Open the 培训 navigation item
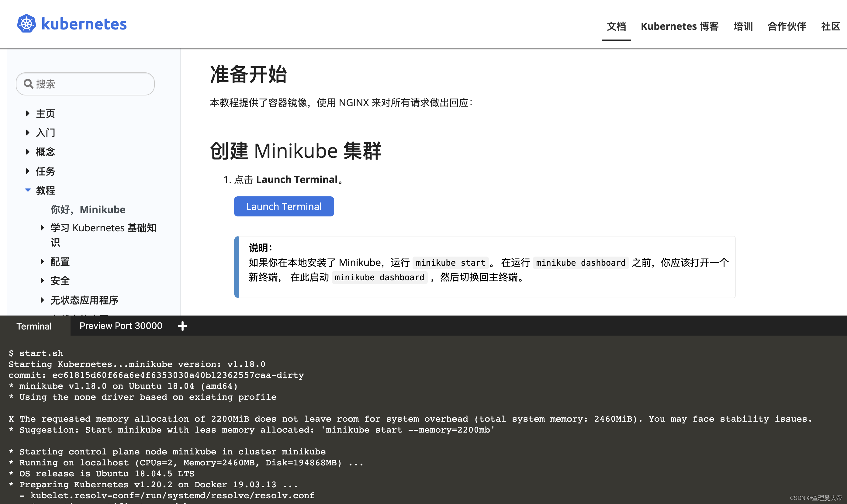Image resolution: width=847 pixels, height=504 pixels. click(743, 26)
